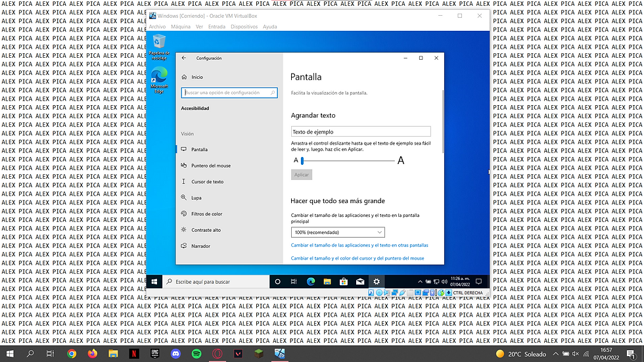Open Discord from host taskbar

click(x=176, y=354)
